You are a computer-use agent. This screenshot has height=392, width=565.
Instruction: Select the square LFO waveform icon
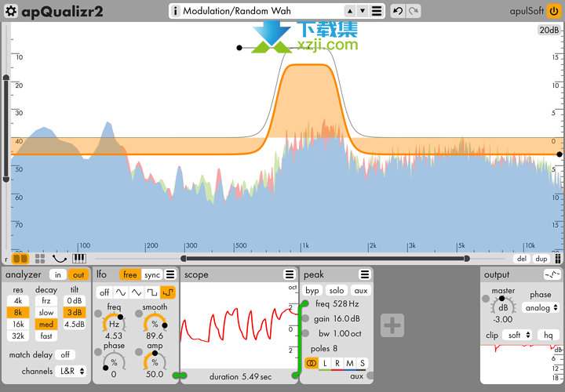coord(152,292)
